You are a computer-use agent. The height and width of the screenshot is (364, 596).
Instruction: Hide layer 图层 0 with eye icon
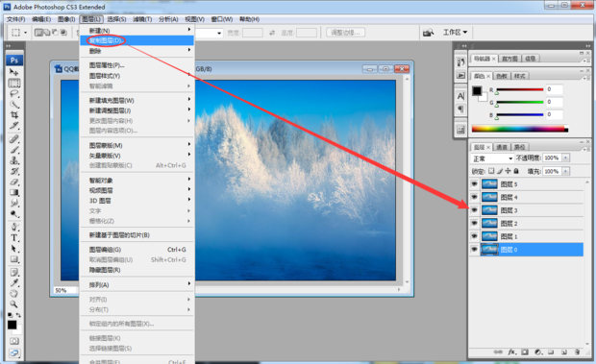(474, 250)
